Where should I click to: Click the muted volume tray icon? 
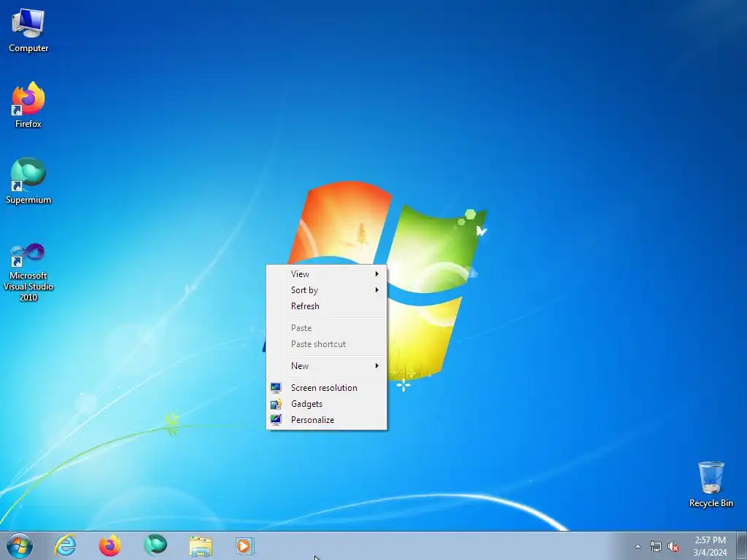tap(673, 546)
